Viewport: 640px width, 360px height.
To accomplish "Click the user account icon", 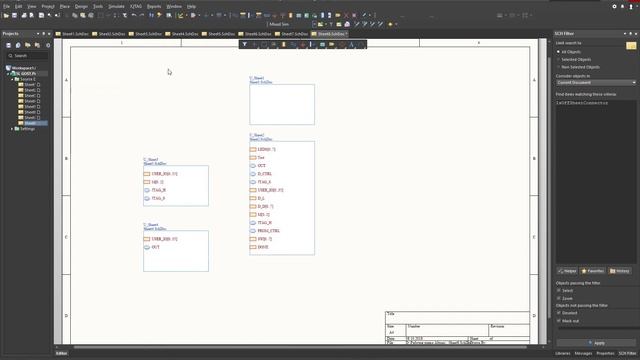I will tap(631, 7).
